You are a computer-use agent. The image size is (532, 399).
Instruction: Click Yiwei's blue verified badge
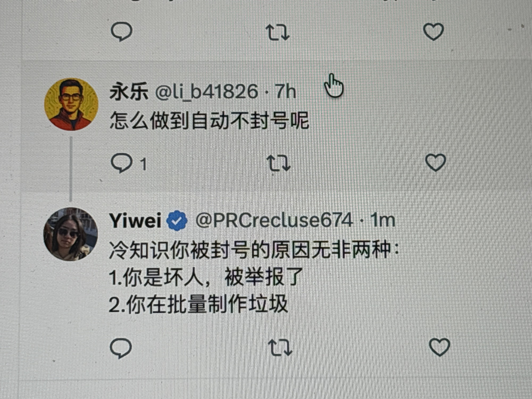tap(177, 221)
